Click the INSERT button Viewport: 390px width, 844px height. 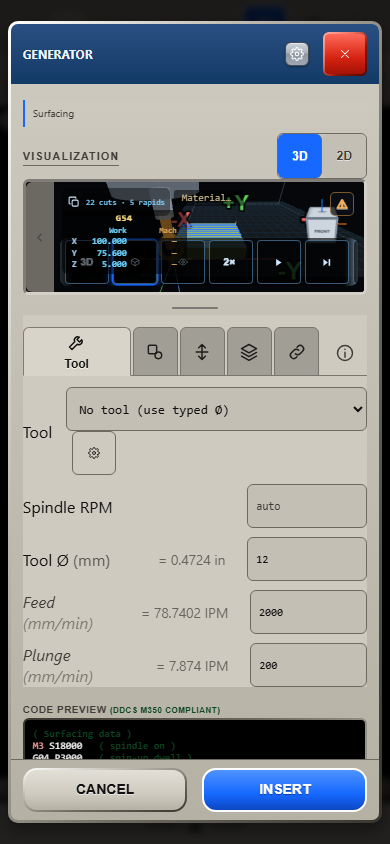pyautogui.click(x=285, y=790)
